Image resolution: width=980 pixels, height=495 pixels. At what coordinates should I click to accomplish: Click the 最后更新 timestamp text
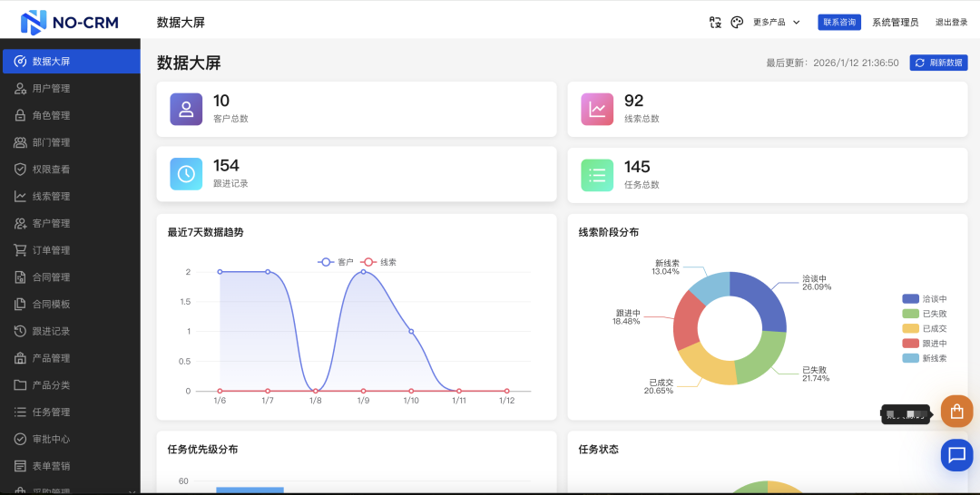coord(832,63)
